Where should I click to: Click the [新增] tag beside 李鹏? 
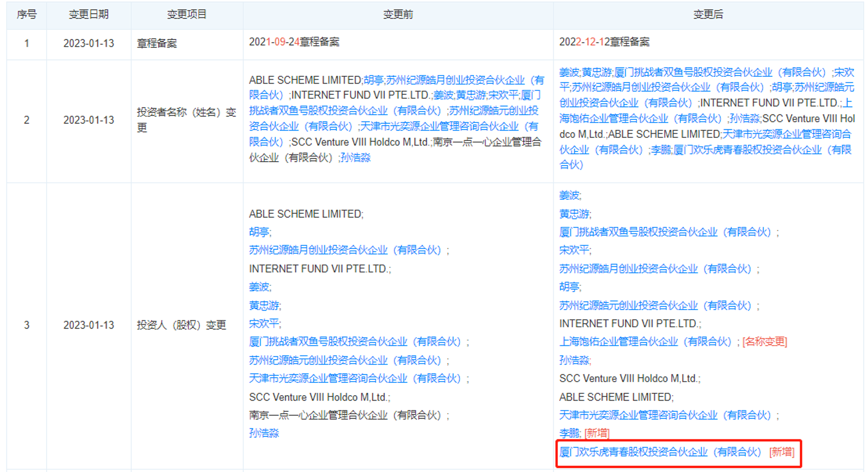click(597, 433)
